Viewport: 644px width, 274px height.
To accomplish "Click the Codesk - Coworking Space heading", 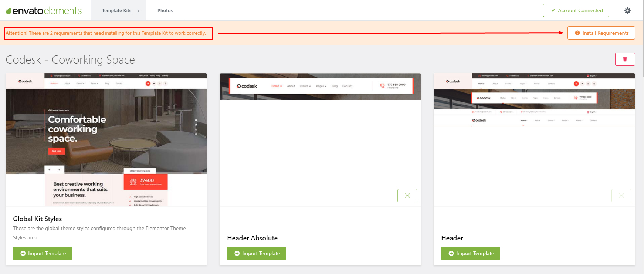I will click(70, 60).
